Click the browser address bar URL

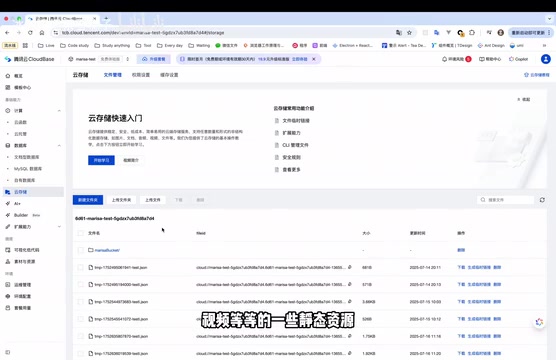143,33
